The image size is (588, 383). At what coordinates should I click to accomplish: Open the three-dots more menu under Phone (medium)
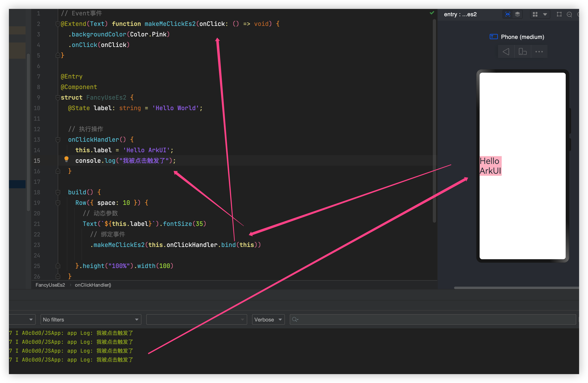(539, 52)
